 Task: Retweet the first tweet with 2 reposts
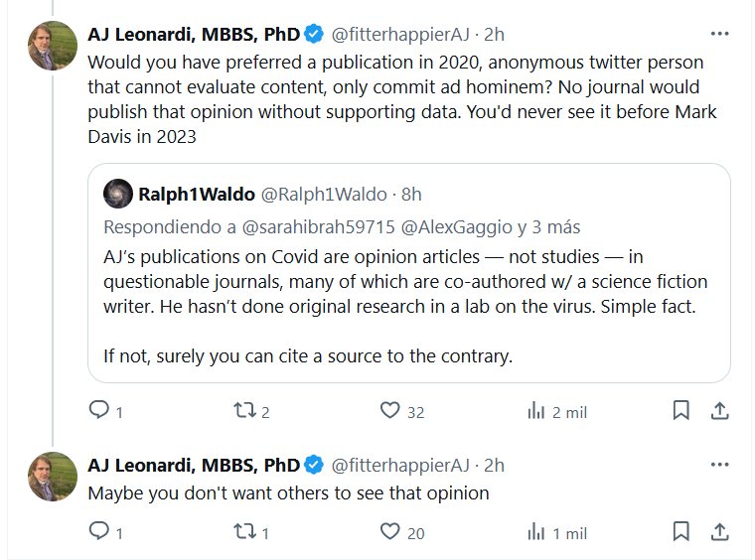tap(243, 410)
